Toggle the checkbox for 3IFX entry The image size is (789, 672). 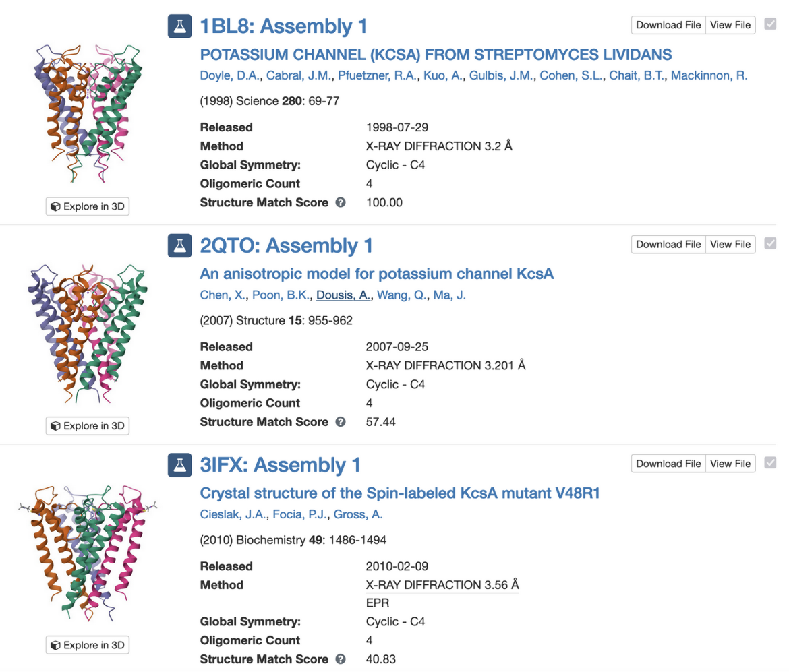pos(770,463)
